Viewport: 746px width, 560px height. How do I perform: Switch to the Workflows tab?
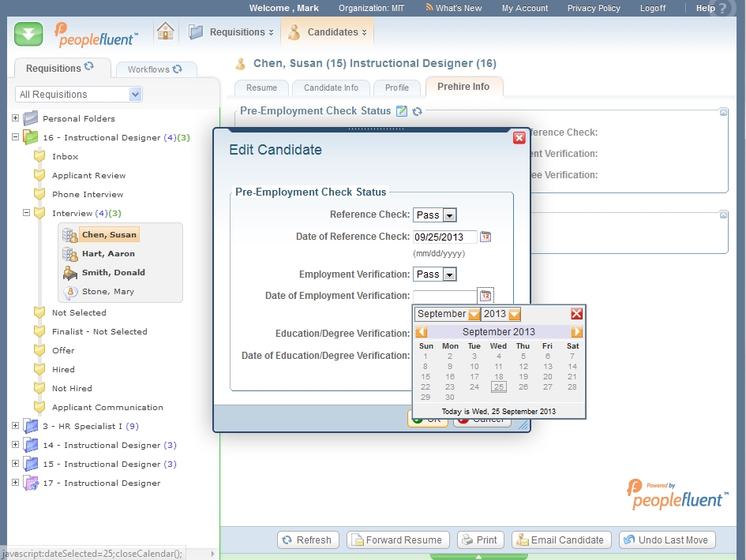click(x=154, y=69)
